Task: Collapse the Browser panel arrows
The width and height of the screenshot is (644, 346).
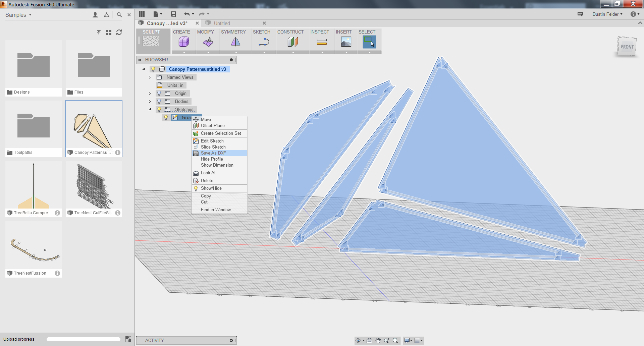Action: pos(140,60)
